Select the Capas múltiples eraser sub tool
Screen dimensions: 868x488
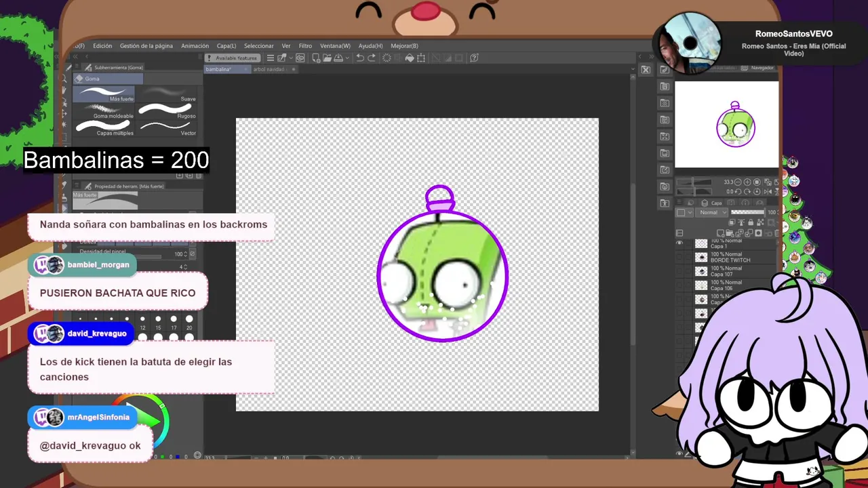(104, 127)
